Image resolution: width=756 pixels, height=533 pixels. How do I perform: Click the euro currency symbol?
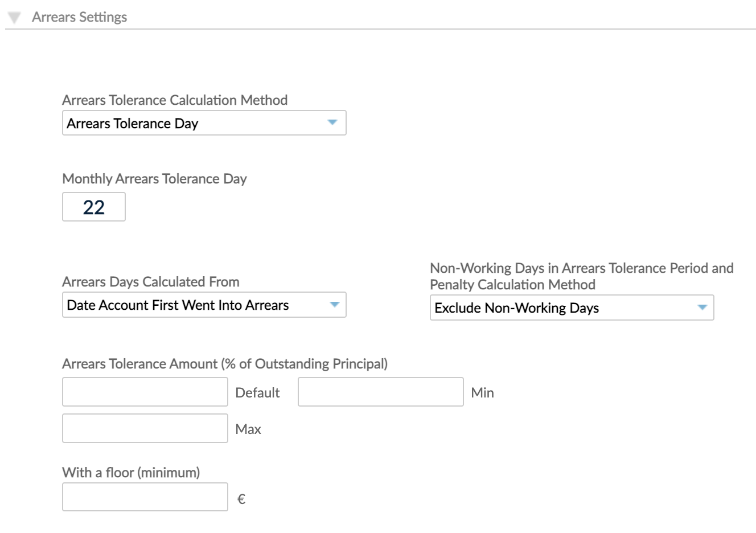click(x=241, y=499)
